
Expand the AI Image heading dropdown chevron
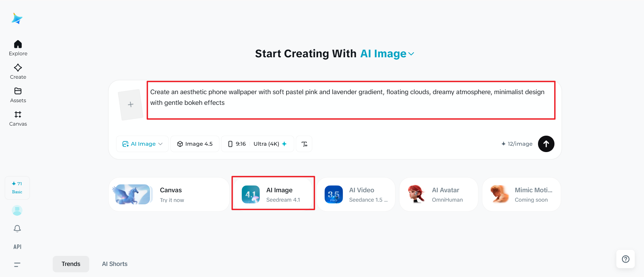tap(412, 54)
